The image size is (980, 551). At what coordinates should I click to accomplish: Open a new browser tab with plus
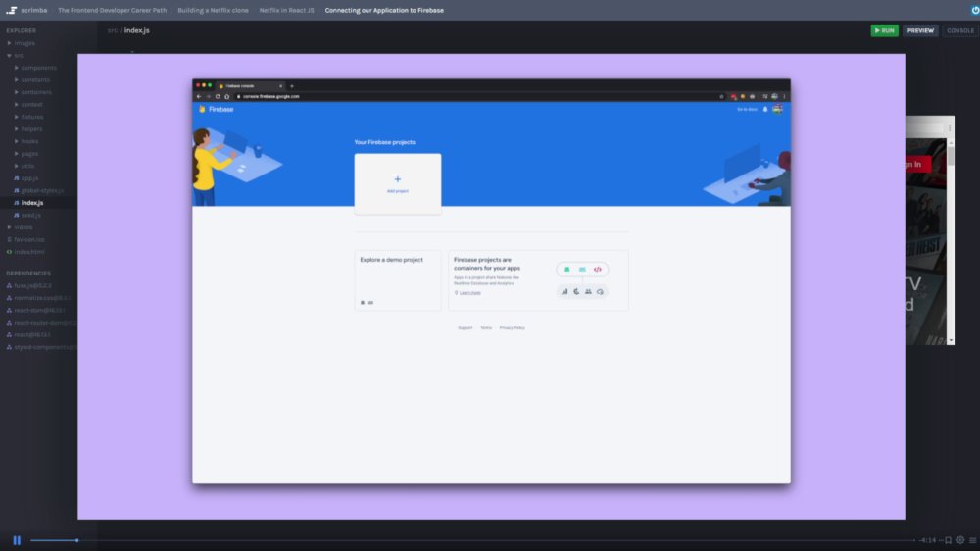coord(292,86)
